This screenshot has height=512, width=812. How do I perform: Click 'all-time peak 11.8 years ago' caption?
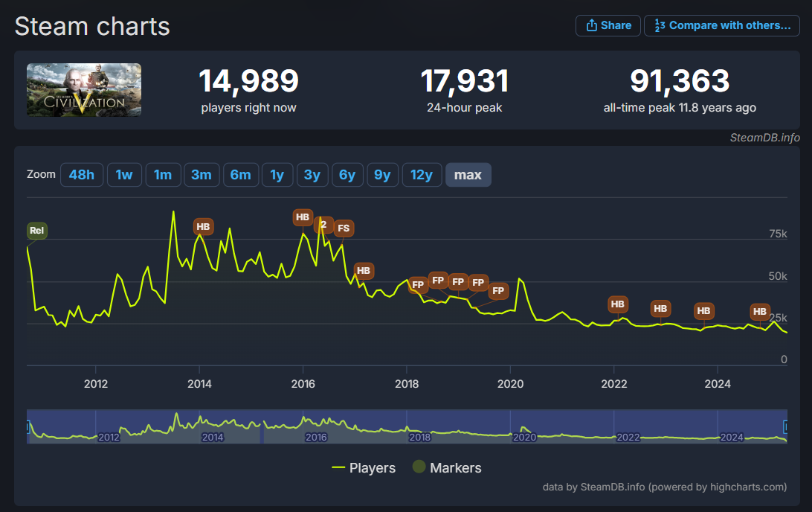(x=680, y=108)
